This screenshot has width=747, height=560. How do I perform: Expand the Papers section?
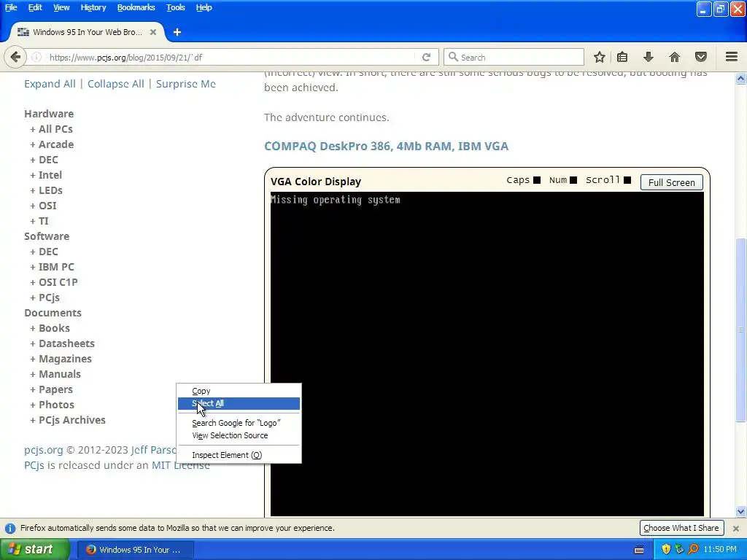click(52, 389)
